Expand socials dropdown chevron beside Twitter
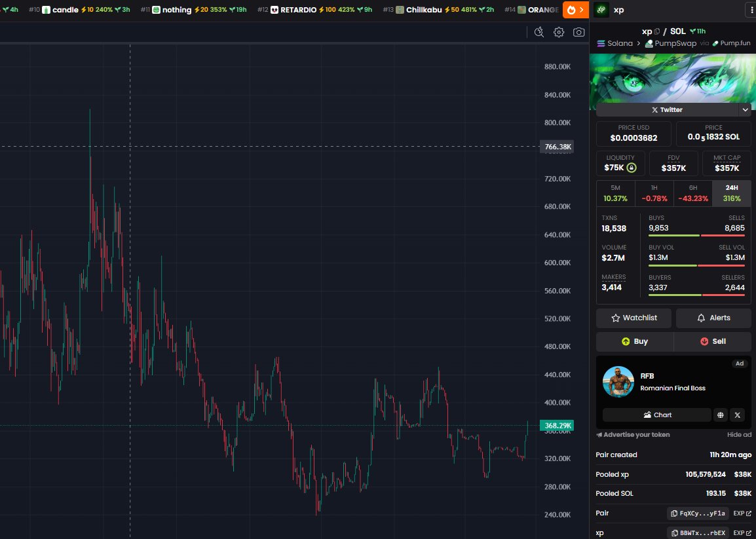The height and width of the screenshot is (539, 756). coord(745,110)
